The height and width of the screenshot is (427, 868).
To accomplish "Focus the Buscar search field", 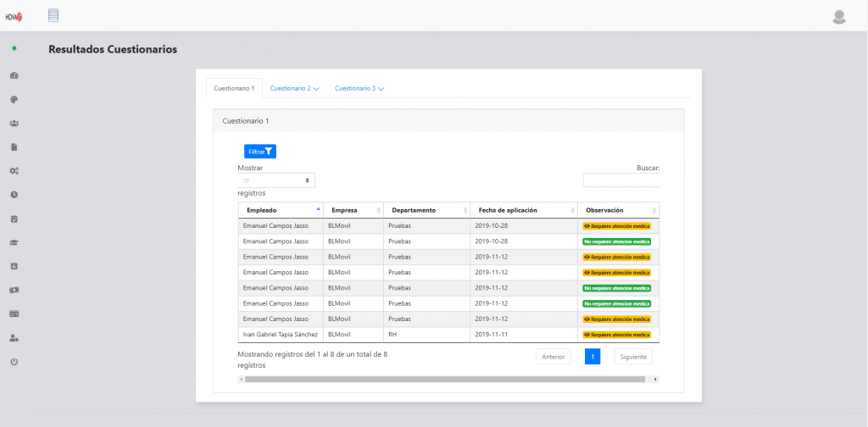I will [x=620, y=180].
